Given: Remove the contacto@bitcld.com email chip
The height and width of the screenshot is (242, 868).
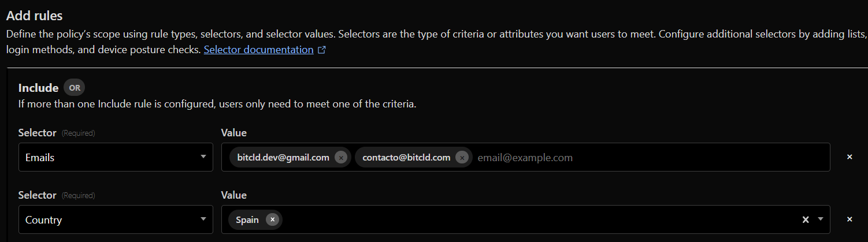Looking at the screenshot, I should pyautogui.click(x=461, y=157).
